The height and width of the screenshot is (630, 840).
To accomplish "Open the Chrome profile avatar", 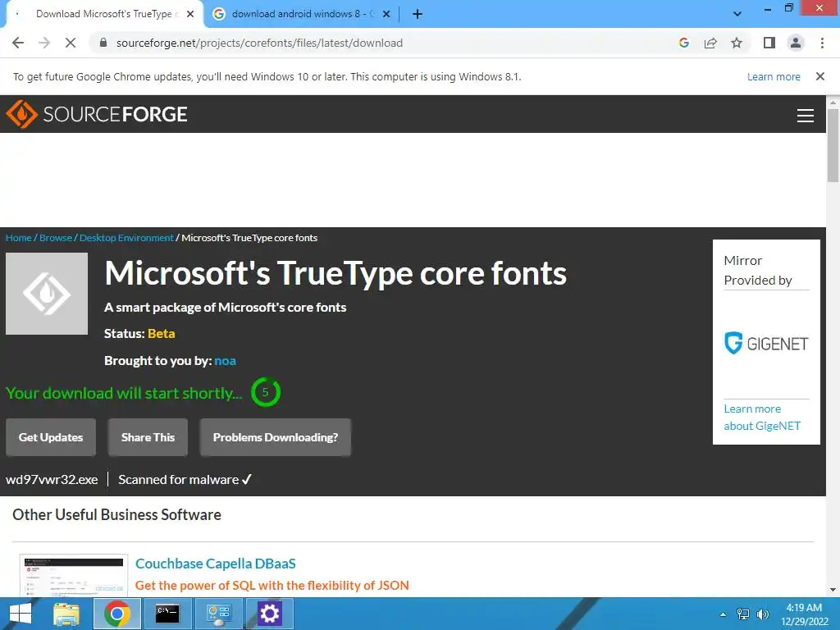I will tap(796, 43).
